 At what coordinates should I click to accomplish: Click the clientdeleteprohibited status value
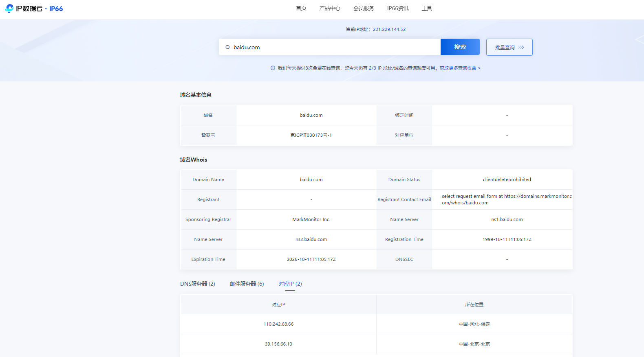pos(507,180)
